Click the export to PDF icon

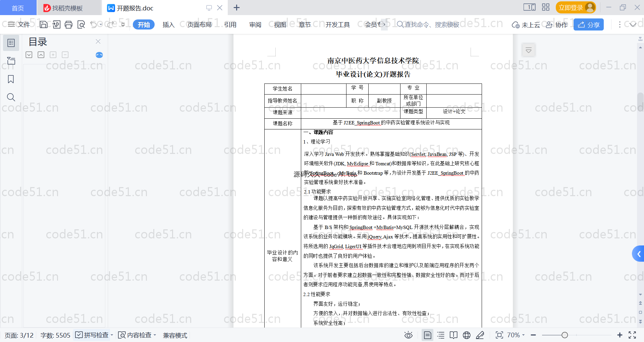pyautogui.click(x=56, y=24)
